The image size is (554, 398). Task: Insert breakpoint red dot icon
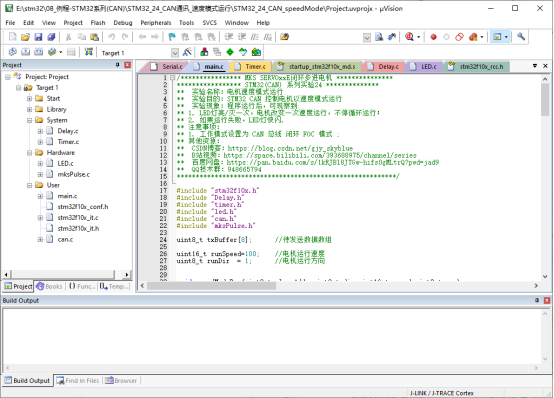[x=434, y=37]
